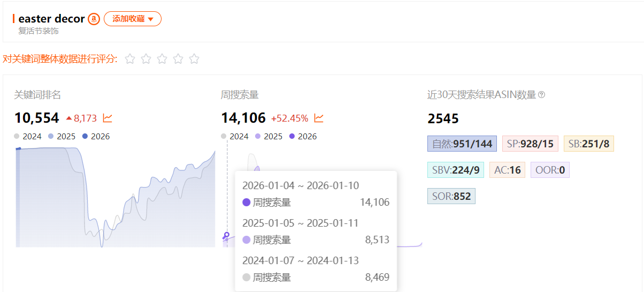The image size is (644, 292).
Task: Open weekly search volume trend icon
Action: [319, 118]
